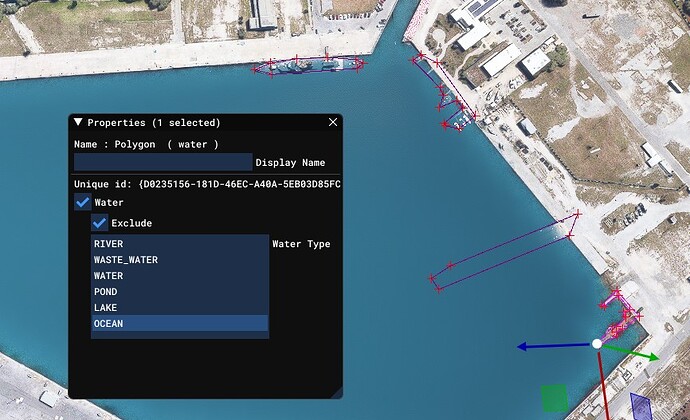Click the red gizmo axis line

click(604, 385)
